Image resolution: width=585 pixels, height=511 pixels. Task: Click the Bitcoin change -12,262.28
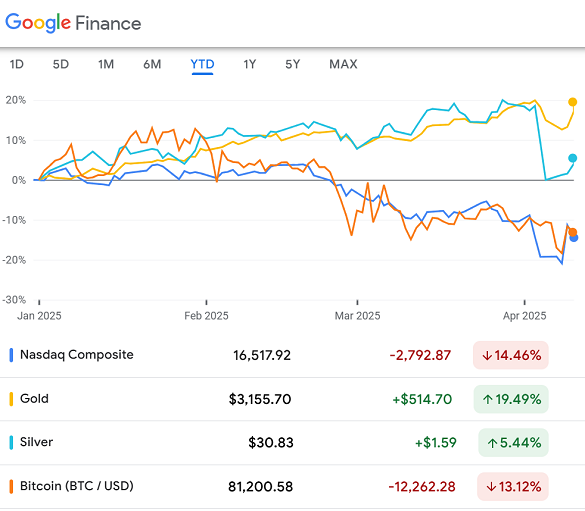click(422, 487)
